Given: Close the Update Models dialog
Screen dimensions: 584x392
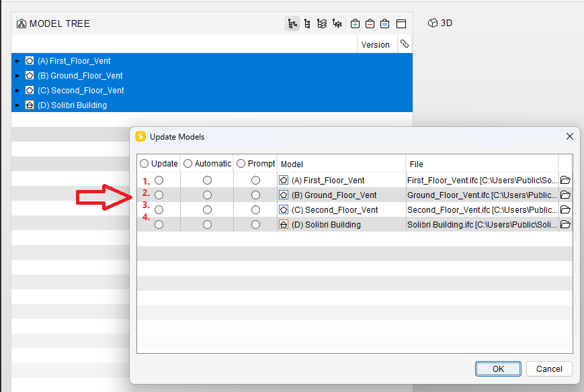Looking at the screenshot, I should (569, 136).
